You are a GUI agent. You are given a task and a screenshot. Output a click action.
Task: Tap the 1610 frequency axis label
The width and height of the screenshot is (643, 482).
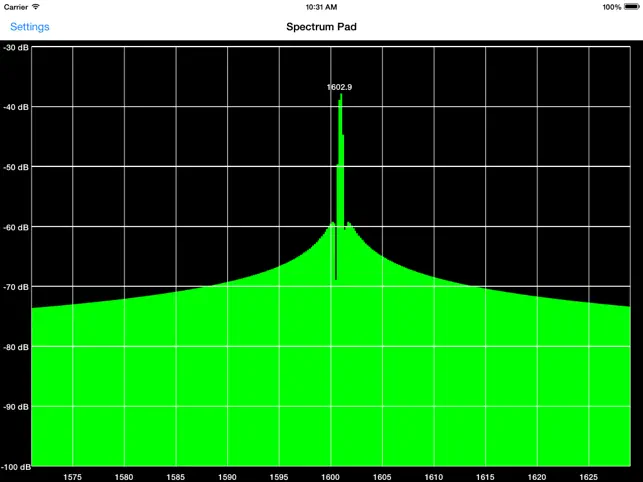pos(433,477)
